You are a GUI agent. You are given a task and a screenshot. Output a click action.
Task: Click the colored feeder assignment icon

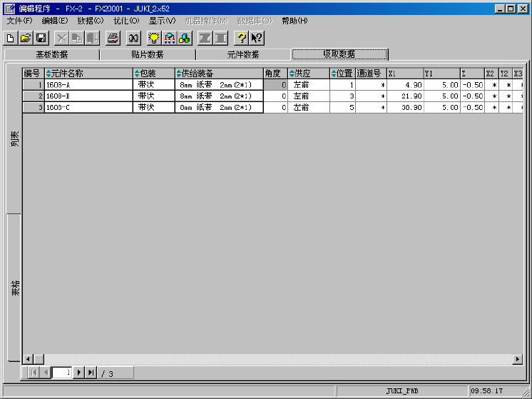tap(169, 38)
